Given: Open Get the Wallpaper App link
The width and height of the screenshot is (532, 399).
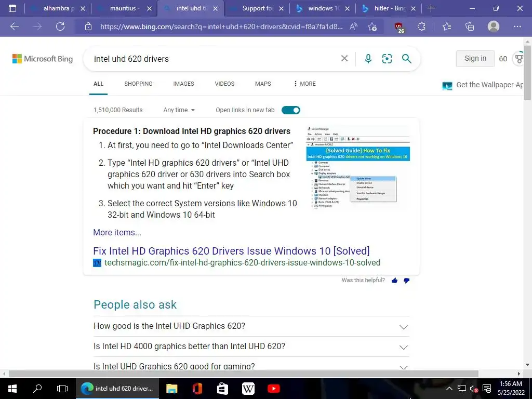Looking at the screenshot, I should pos(483,85).
